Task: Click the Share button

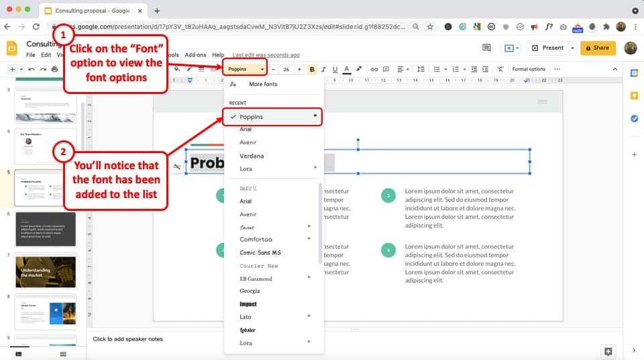Action: click(x=597, y=48)
